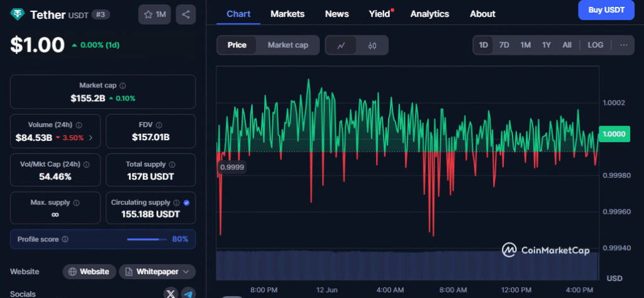644x298 pixels.
Task: Click the 12 Jun axis label
Action: [326, 290]
